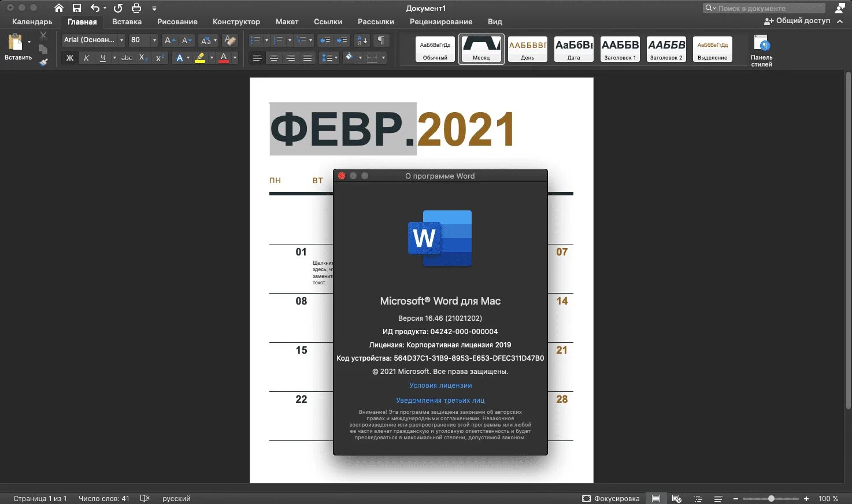Screen dimensions: 852x504
Task: Decrease the paragraph indent
Action: [x=325, y=40]
